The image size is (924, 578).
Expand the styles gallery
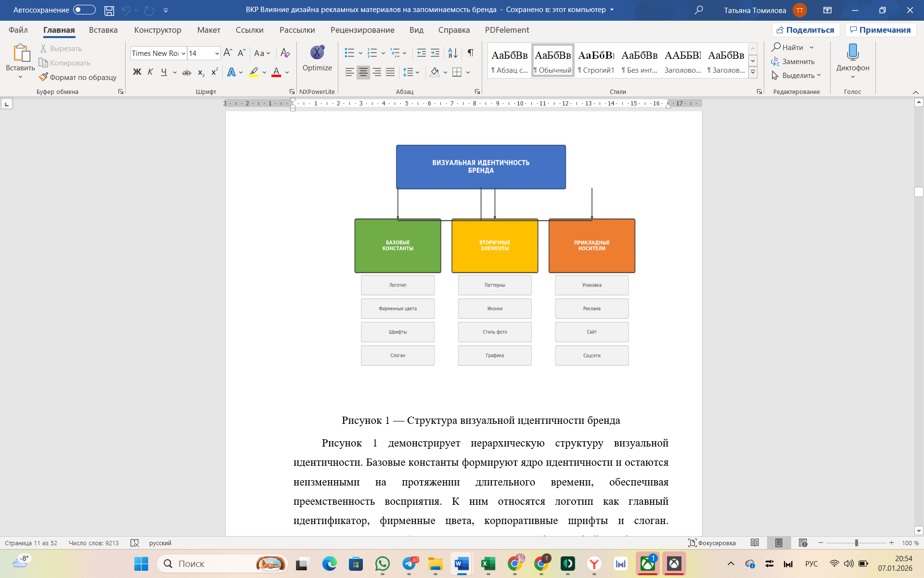[753, 72]
